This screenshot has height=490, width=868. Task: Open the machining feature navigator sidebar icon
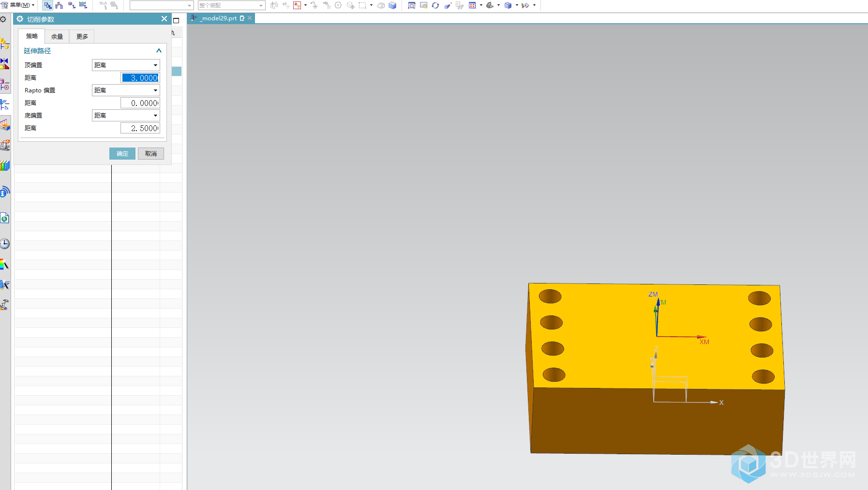click(x=5, y=125)
